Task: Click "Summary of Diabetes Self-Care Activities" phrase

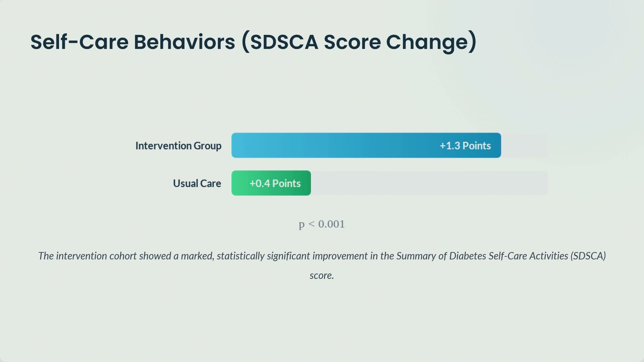Action: (482, 256)
